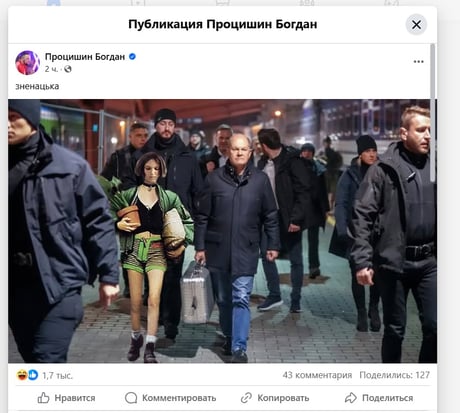The height and width of the screenshot is (413, 460).
Task: Click the speech bubble comment icon
Action: coord(131,398)
